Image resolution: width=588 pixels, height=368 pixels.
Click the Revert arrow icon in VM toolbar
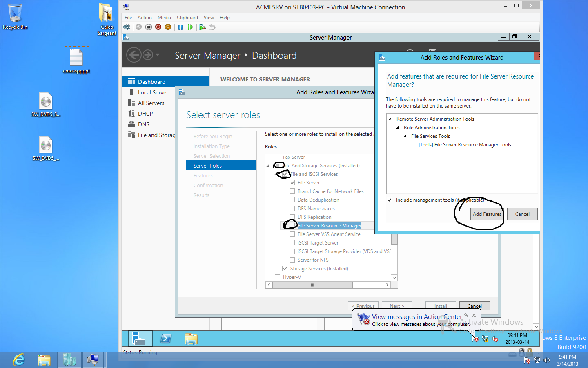point(212,27)
